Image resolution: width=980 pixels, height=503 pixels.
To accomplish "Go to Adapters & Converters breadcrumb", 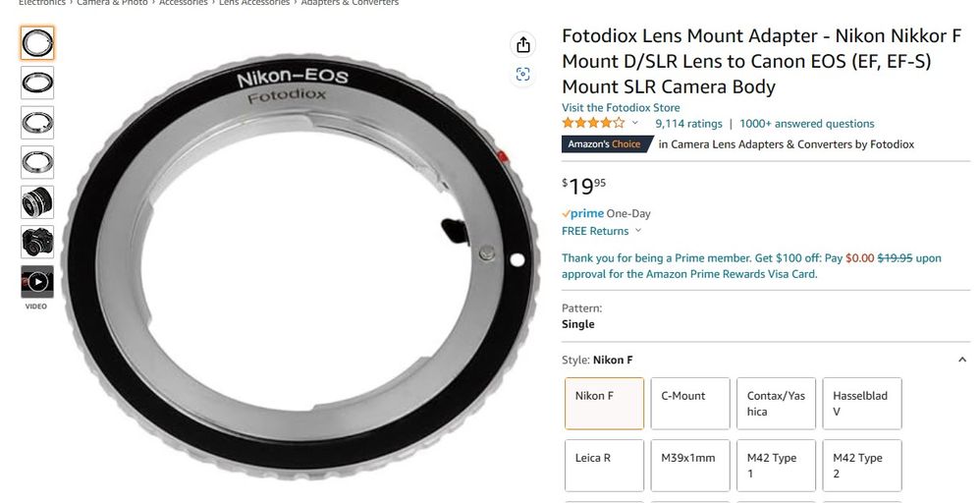I will point(350,3).
